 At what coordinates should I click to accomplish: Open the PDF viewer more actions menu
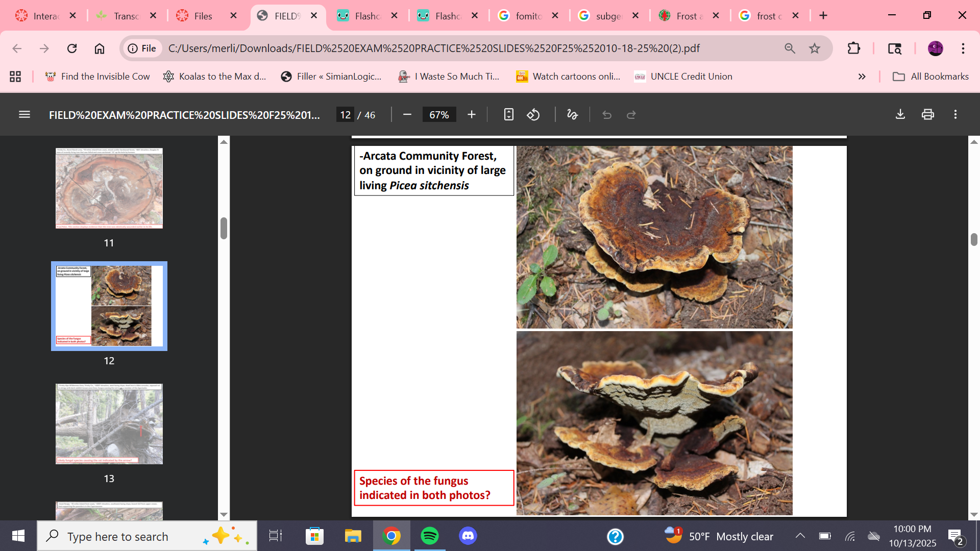pos(955,115)
